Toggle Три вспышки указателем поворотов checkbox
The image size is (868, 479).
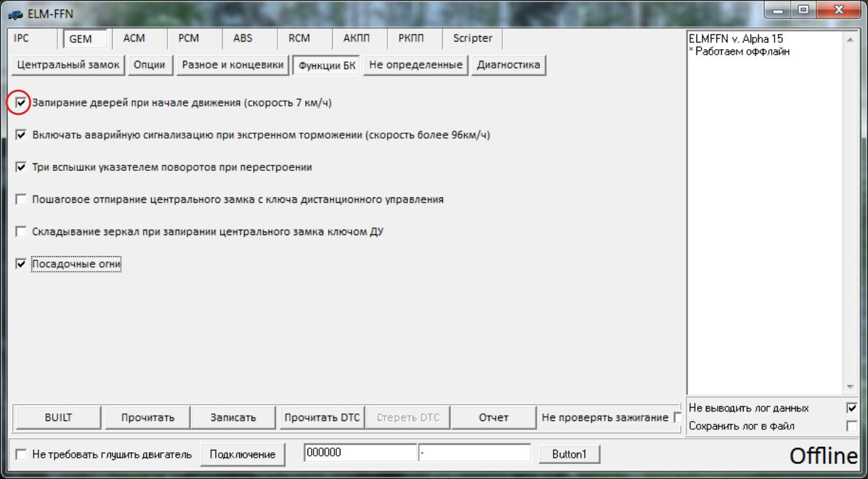21,167
